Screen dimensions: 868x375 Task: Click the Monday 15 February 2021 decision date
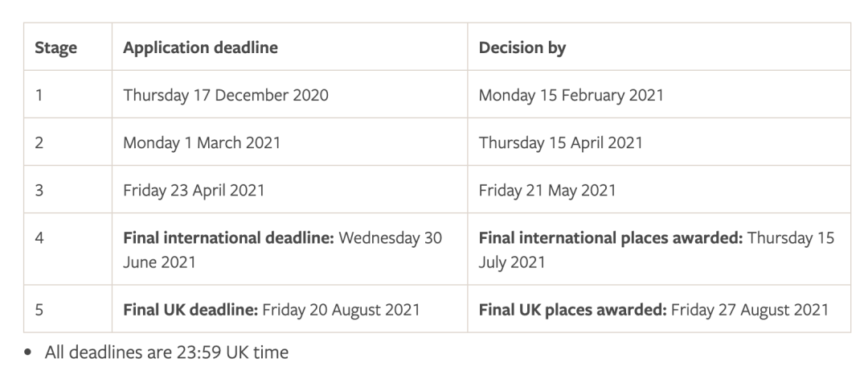(x=571, y=95)
